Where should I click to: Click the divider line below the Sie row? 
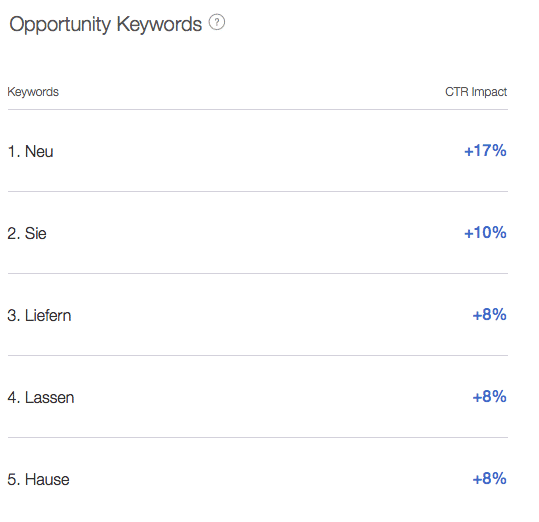[258, 274]
